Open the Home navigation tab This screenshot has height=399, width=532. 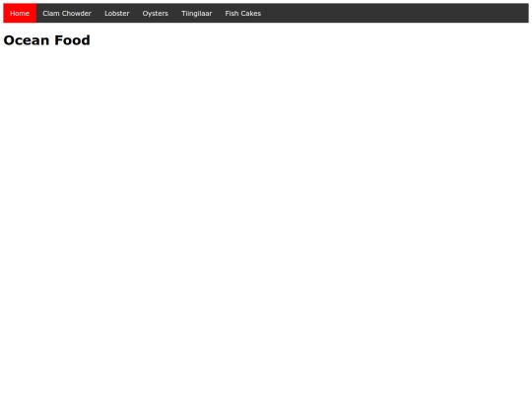(20, 13)
